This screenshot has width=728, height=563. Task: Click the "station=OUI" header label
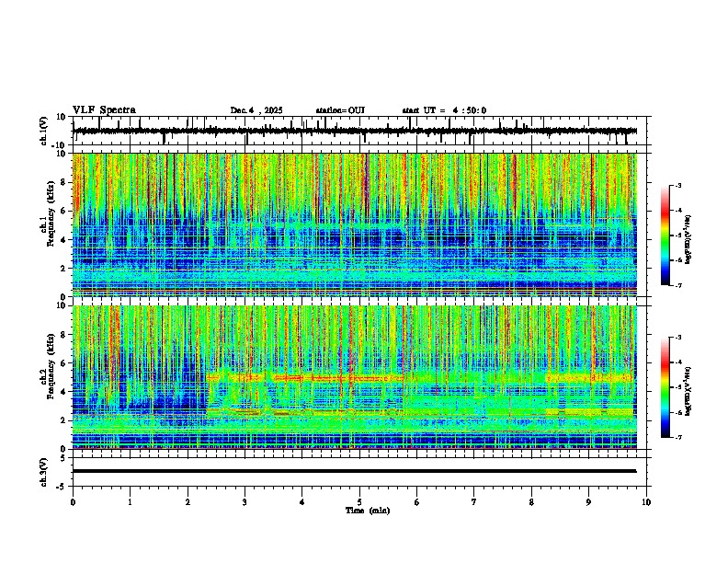click(x=340, y=110)
